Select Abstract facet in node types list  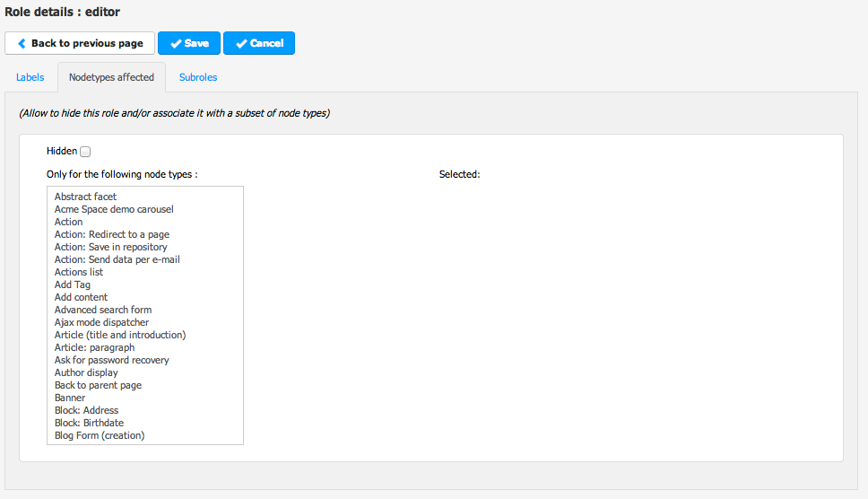pos(85,197)
